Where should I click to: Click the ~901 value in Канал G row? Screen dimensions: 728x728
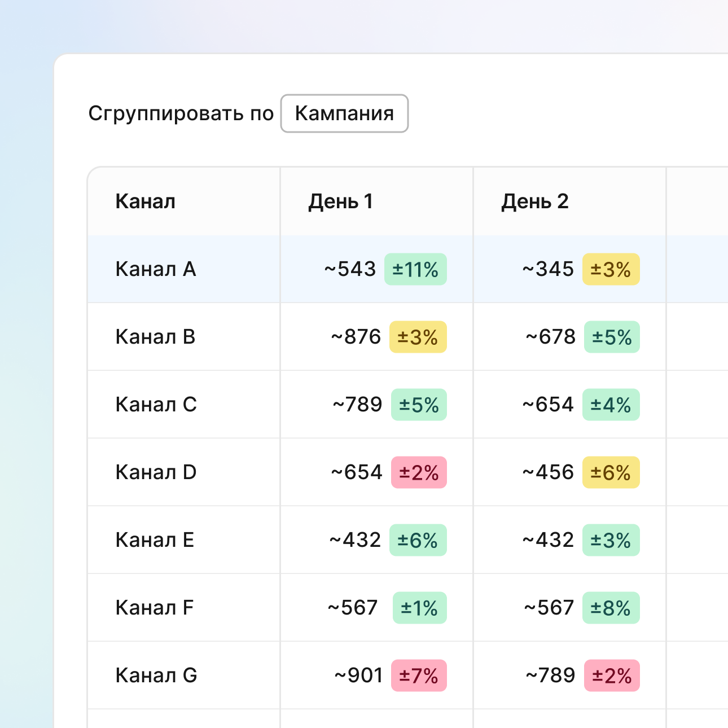[x=358, y=676]
